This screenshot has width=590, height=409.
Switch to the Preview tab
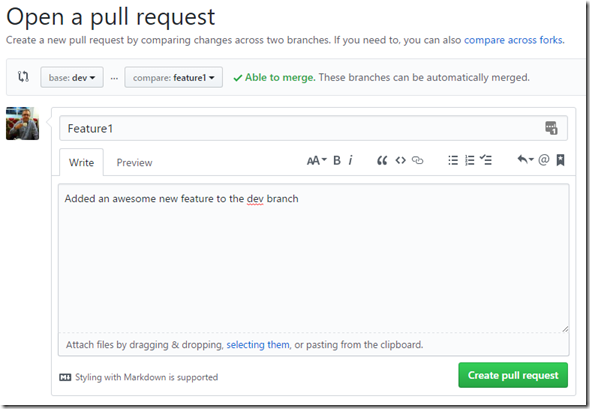[134, 163]
